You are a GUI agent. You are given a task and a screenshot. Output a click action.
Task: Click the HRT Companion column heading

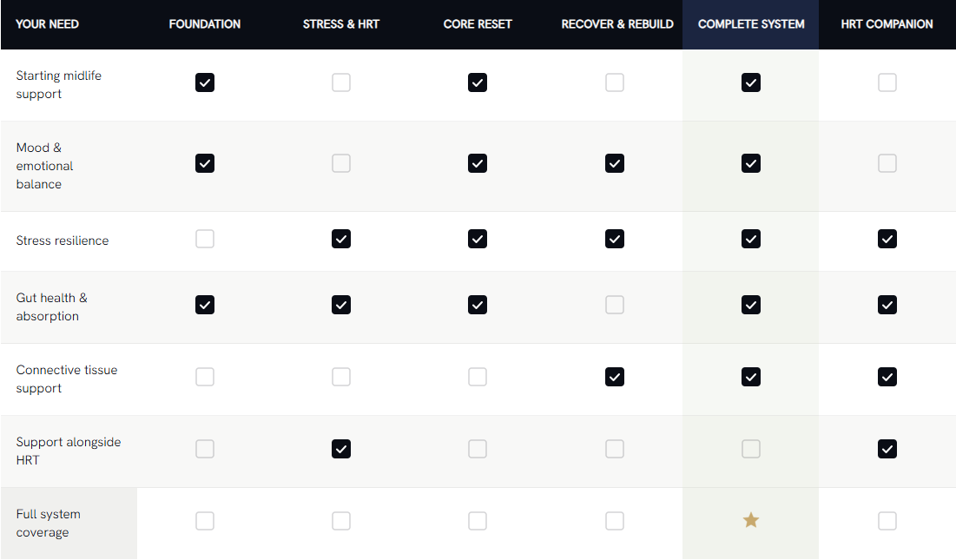point(887,24)
